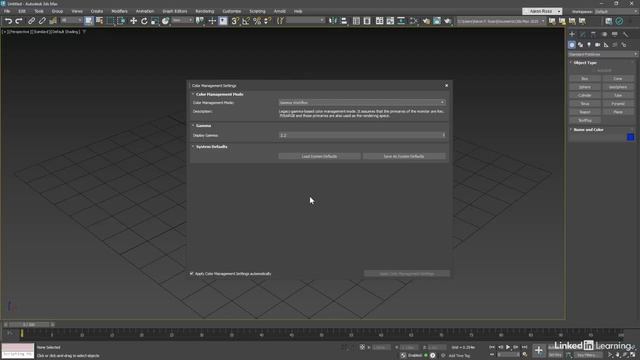Click the blue object color swatch
This screenshot has height=360, width=640.
click(x=631, y=137)
